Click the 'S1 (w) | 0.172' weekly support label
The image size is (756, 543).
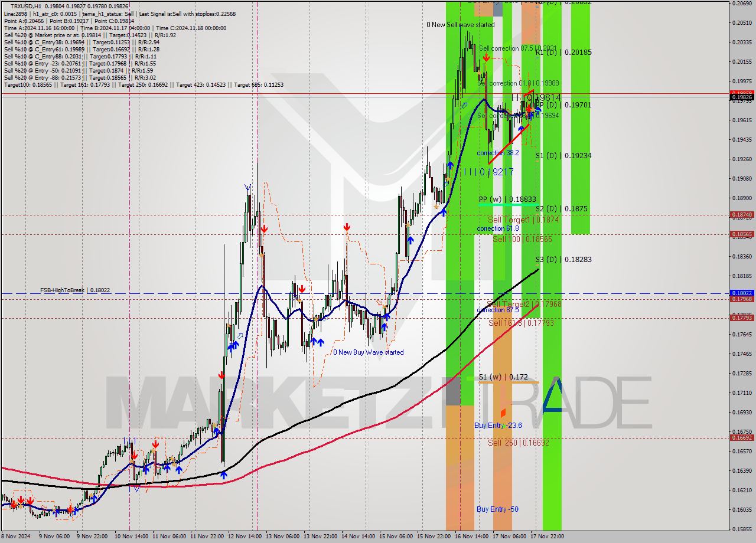click(x=503, y=377)
